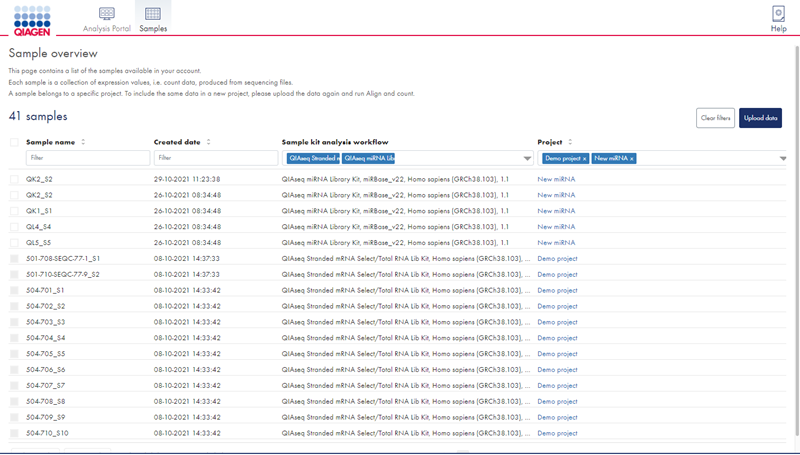Expand the workflow filter dropdown
Image resolution: width=800 pixels, height=455 pixels.
point(527,159)
